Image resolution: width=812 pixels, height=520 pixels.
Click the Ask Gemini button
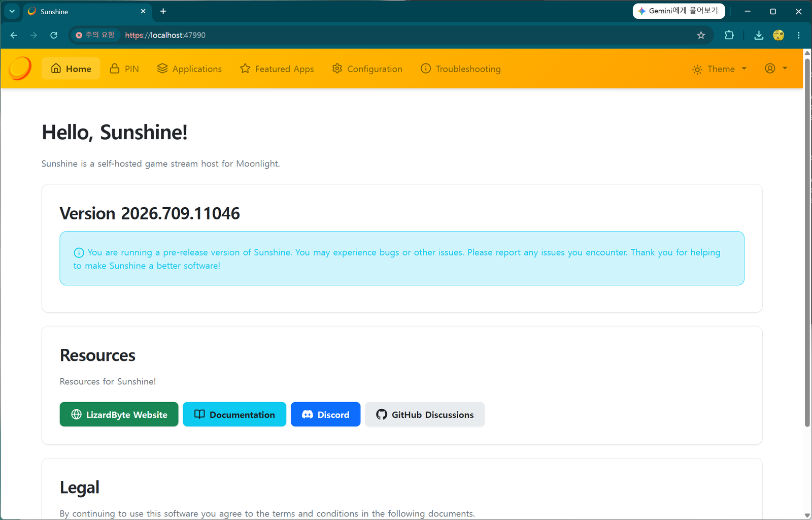(x=679, y=11)
